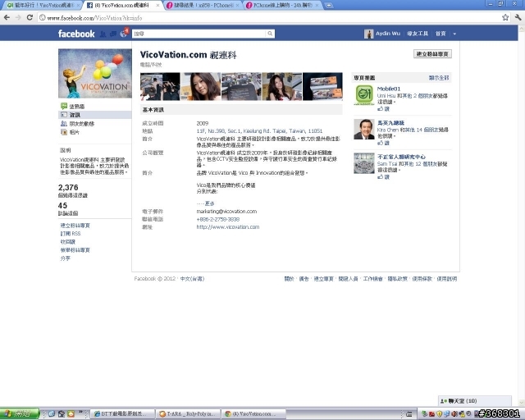
Task: Click the Chrome back arrow
Action: 7,17
